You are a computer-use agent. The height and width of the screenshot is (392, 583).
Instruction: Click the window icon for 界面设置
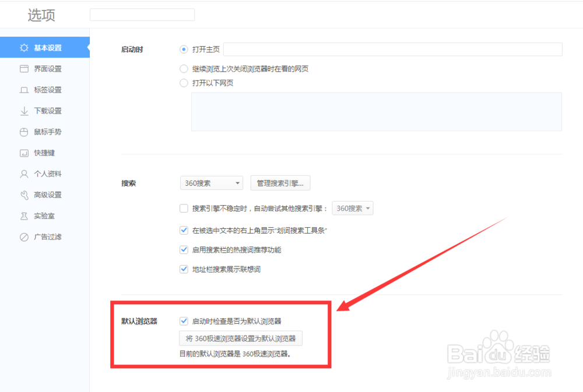pyautogui.click(x=24, y=69)
